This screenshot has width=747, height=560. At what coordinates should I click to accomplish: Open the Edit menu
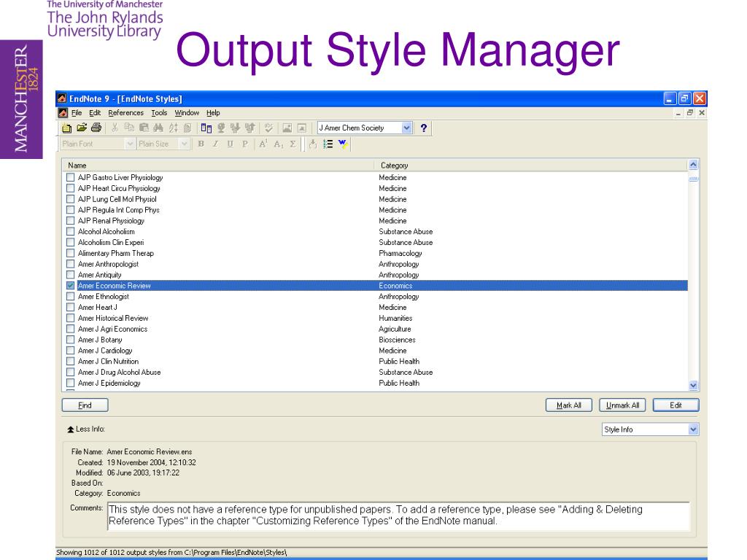point(95,113)
